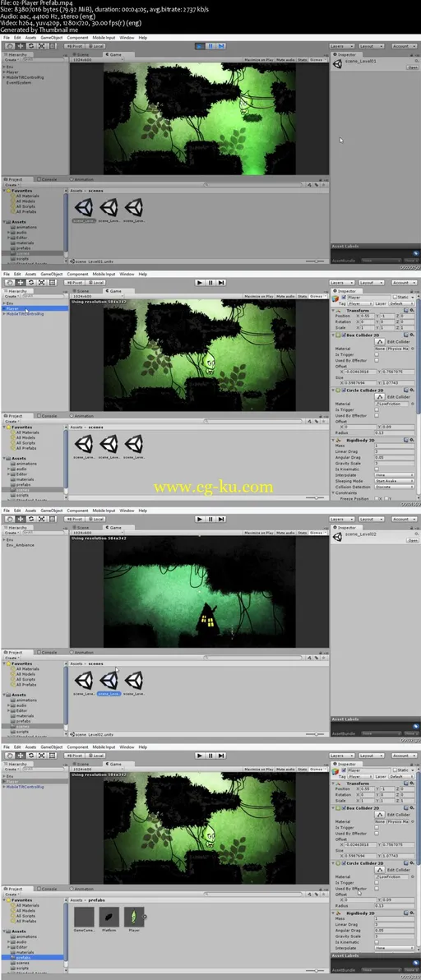Click the Play button in the second frame

[x=199, y=283]
